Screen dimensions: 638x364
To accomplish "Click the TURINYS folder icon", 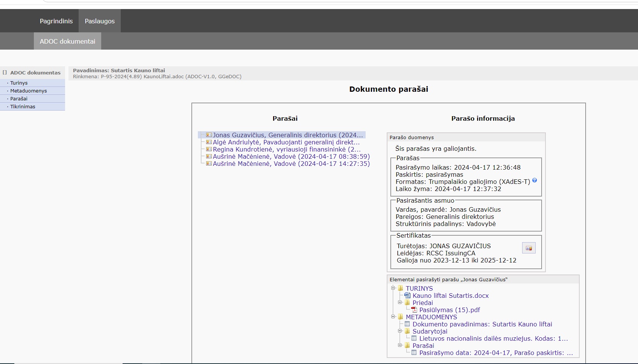I will coord(401,288).
